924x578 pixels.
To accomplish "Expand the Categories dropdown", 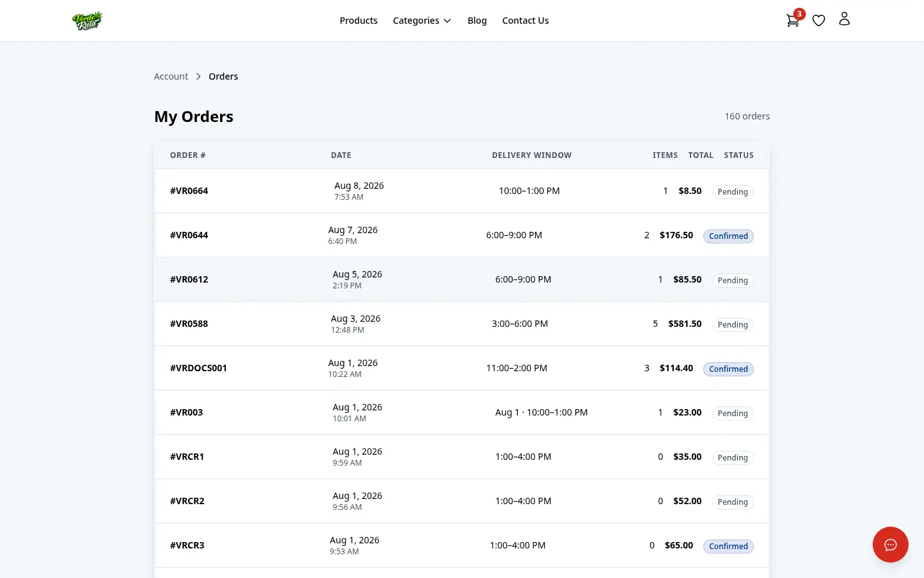I will tap(422, 21).
